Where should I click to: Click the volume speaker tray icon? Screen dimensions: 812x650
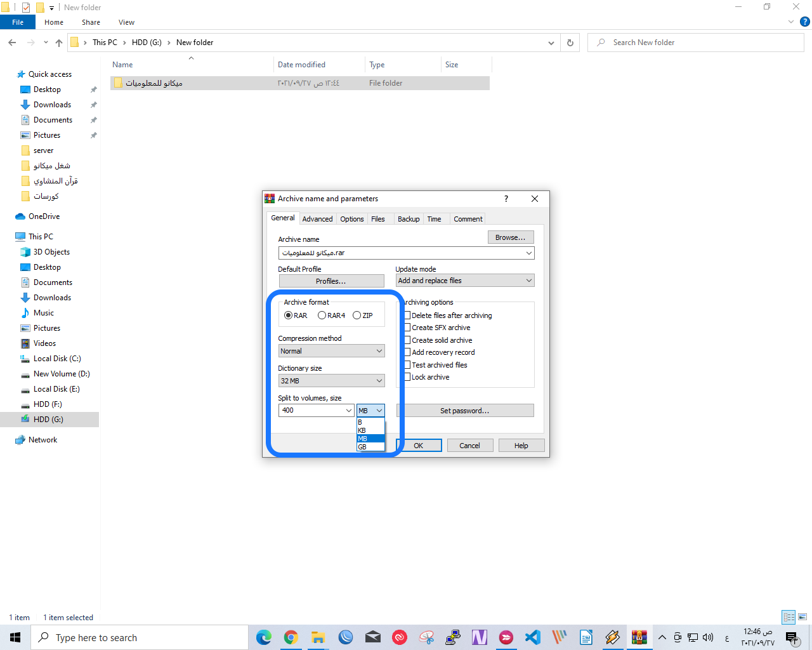click(708, 637)
